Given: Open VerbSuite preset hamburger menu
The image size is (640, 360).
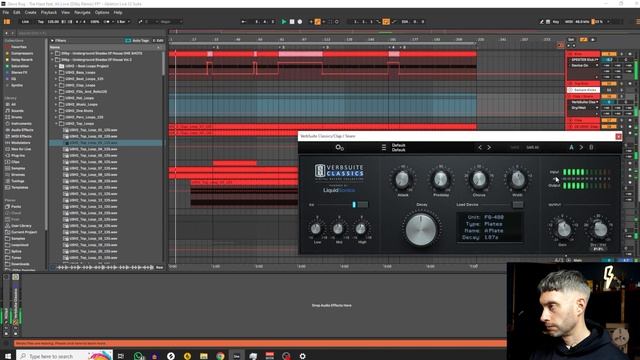Looking at the screenshot, I should 384,147.
